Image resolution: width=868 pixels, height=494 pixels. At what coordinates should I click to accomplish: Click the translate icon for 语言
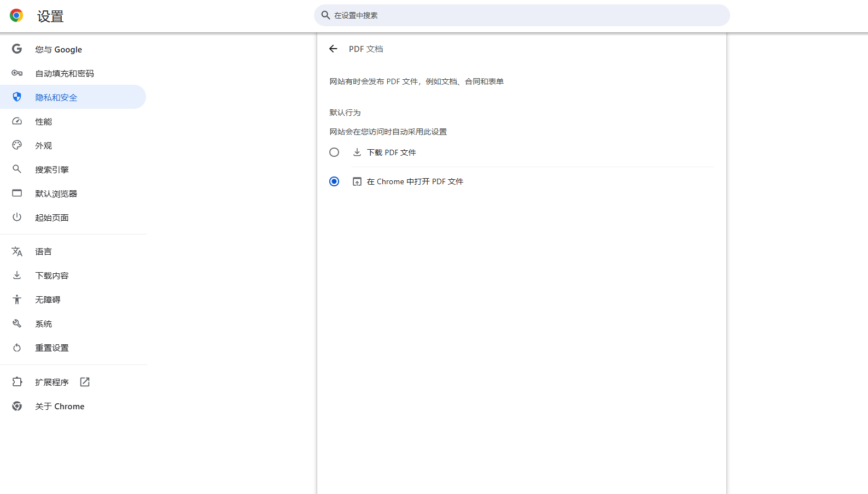coord(17,251)
